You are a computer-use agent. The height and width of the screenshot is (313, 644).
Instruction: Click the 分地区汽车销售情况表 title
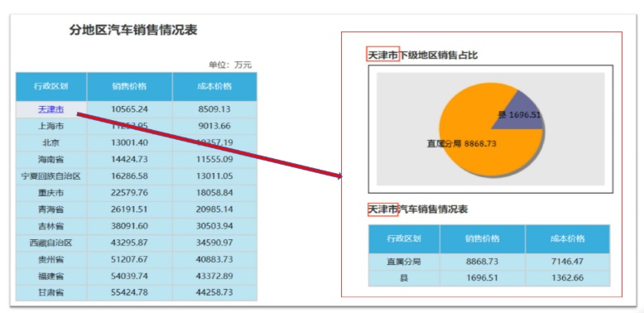click(133, 30)
